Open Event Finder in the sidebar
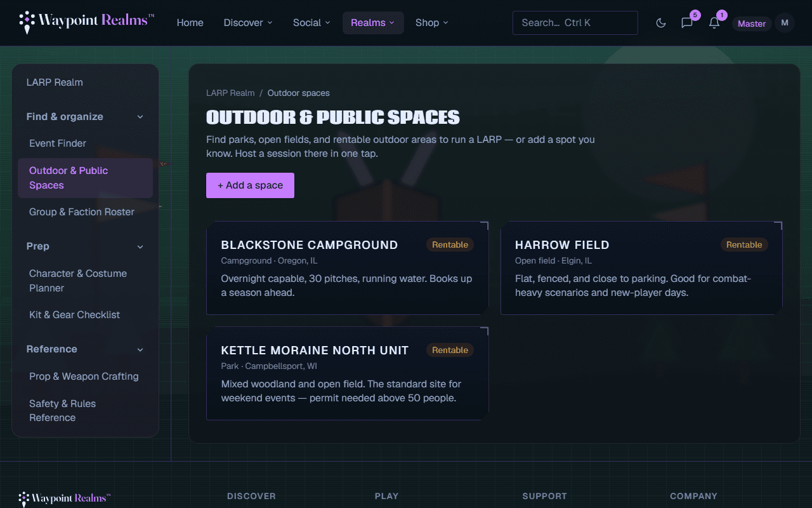This screenshot has width=812, height=508. point(85,144)
